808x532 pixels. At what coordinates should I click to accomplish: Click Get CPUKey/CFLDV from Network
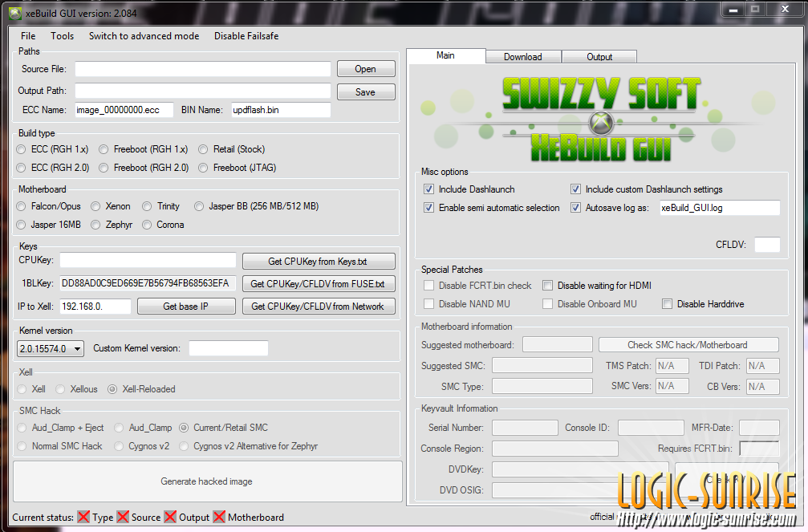tap(319, 307)
